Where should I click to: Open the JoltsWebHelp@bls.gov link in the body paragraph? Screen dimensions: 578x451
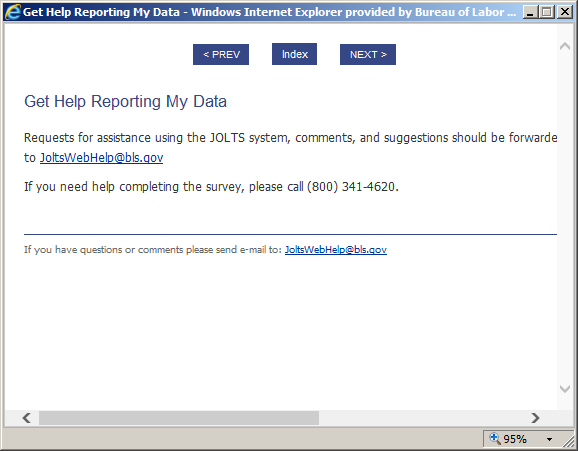tap(101, 158)
